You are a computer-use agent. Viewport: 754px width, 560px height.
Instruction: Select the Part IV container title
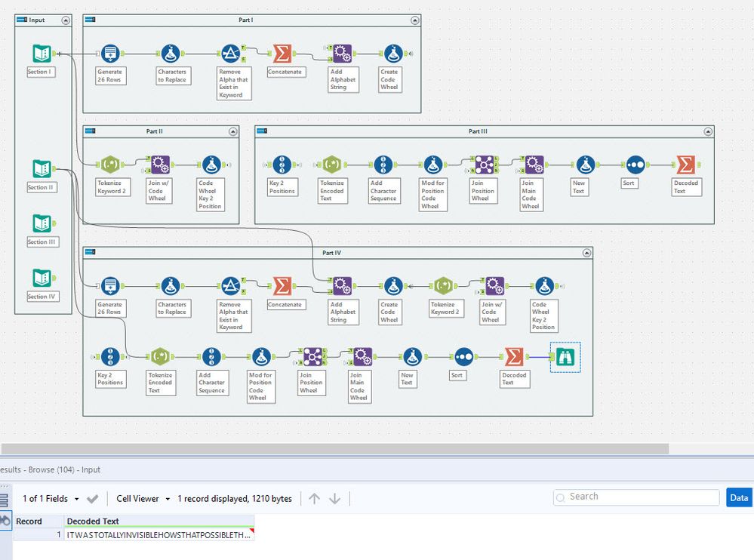tap(331, 253)
